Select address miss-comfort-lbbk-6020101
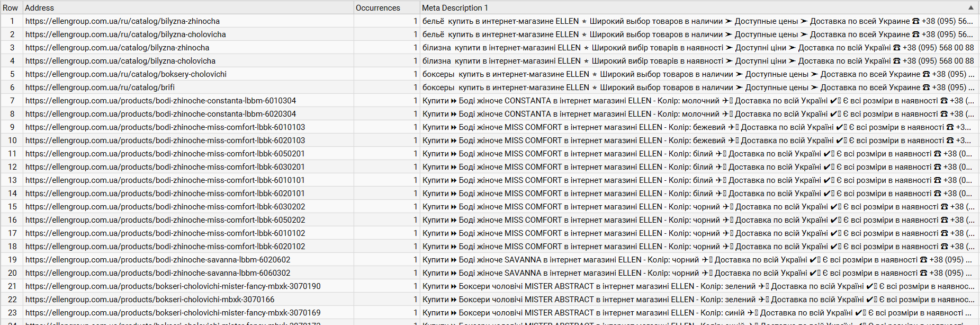Viewport: 980px width, 325px height. click(x=188, y=194)
